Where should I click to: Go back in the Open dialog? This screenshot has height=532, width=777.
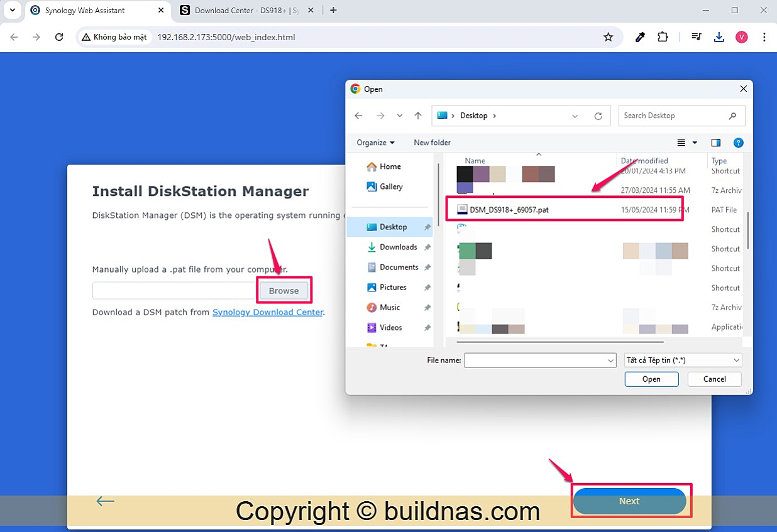358,116
